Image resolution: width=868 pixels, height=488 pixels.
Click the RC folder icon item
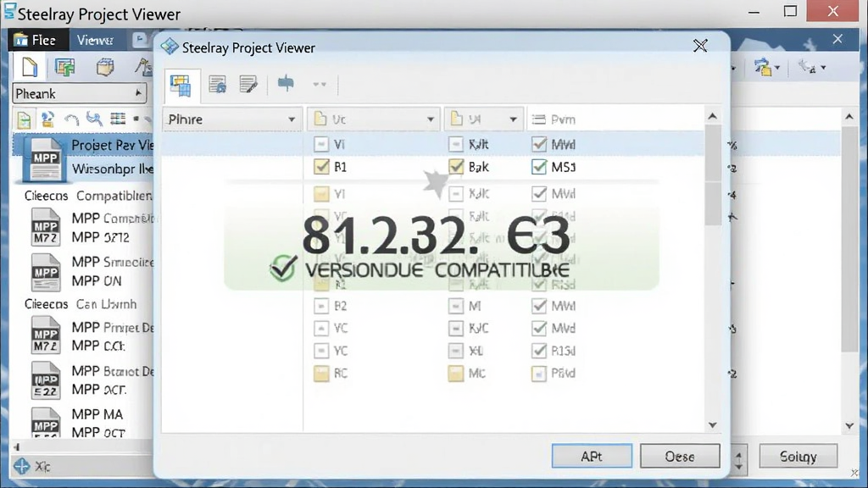coord(321,374)
